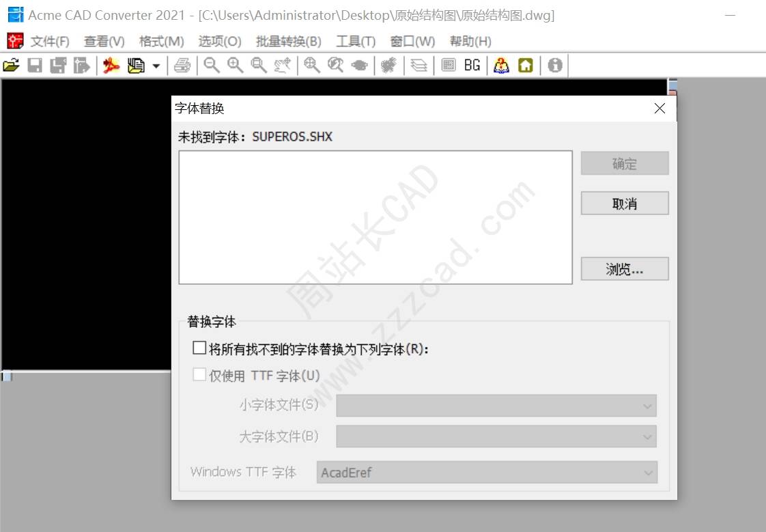766x532 pixels.
Task: Open the 批量转换(B) batch convert menu
Action: click(x=288, y=42)
